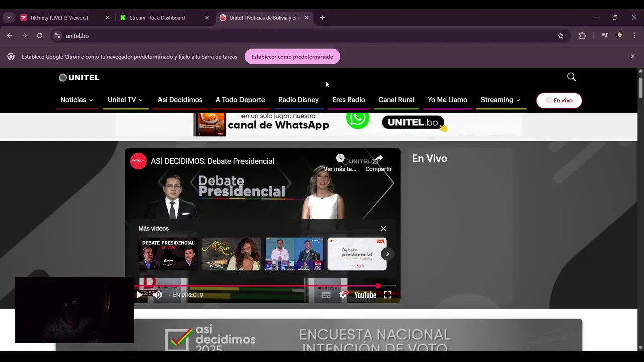Click the canal de WhatsApp banner
Image resolution: width=644 pixels, height=362 pixels.
[319, 124]
